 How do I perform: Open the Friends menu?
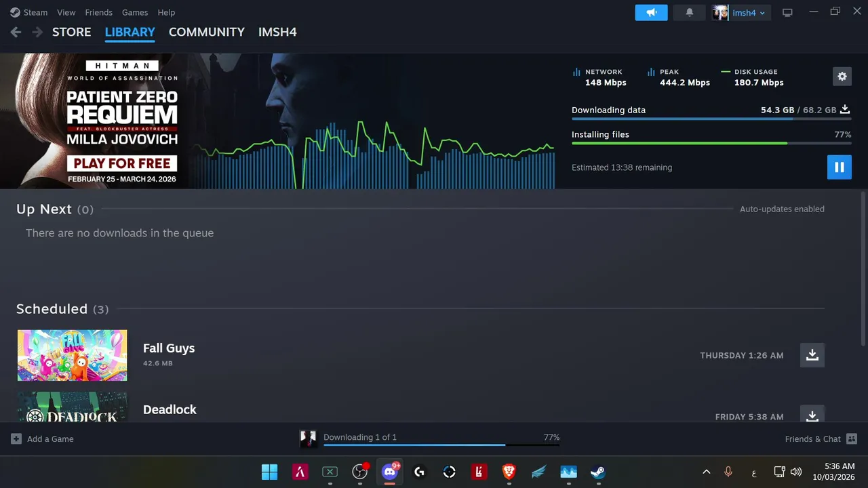tap(99, 12)
